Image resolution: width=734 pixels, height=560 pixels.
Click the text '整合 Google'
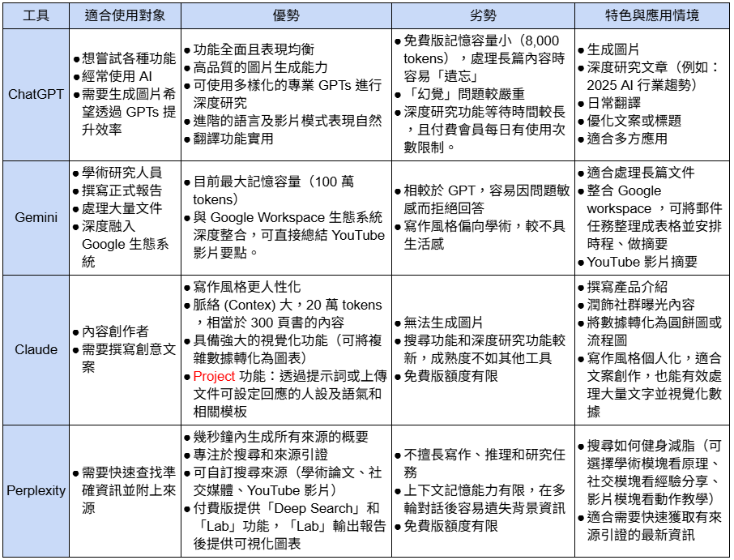pos(624,190)
